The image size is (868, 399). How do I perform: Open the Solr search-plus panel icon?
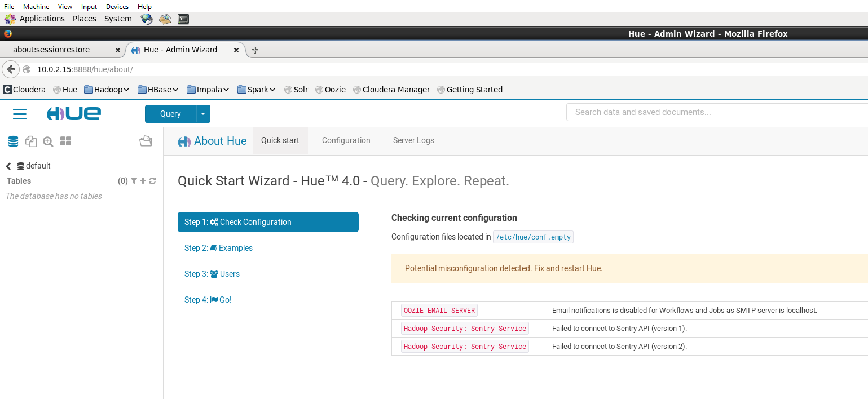[x=48, y=141]
